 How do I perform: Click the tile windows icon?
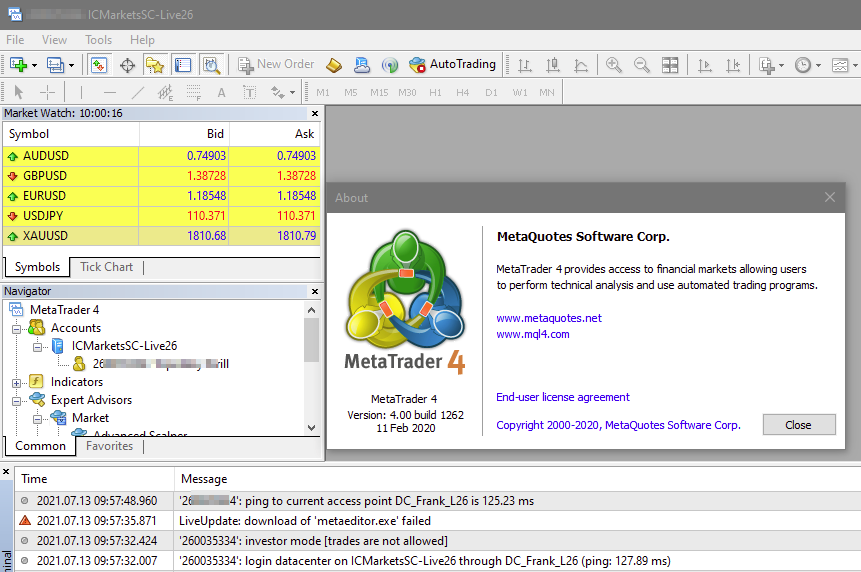point(669,65)
